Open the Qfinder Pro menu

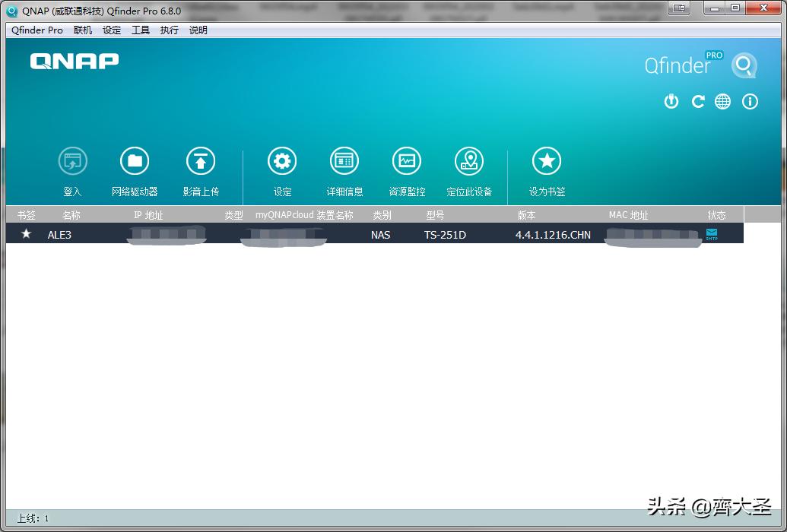click(37, 30)
